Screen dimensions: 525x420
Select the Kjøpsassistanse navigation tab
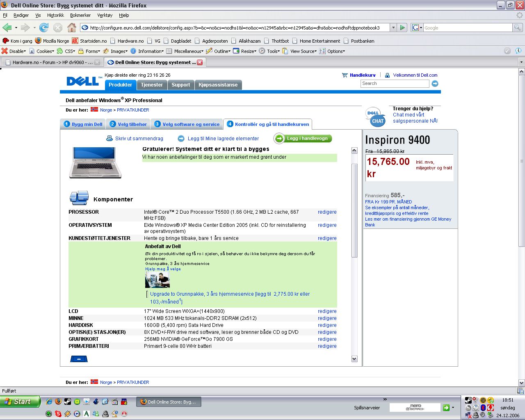[x=218, y=85]
